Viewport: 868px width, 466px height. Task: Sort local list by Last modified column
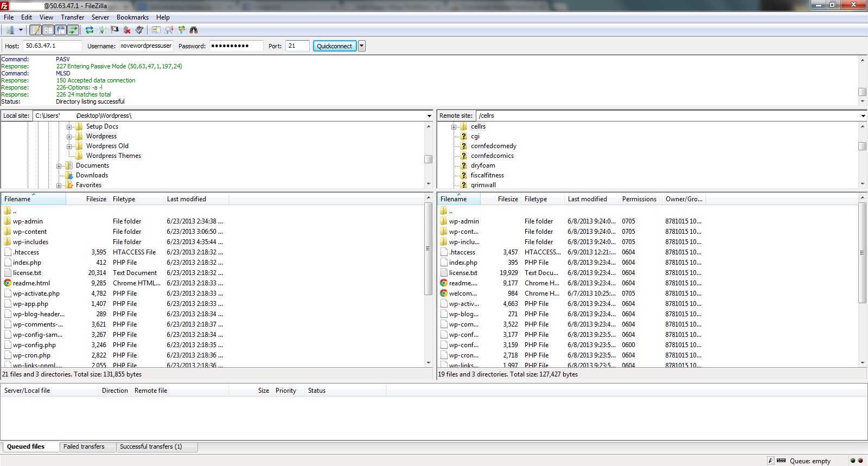point(196,199)
